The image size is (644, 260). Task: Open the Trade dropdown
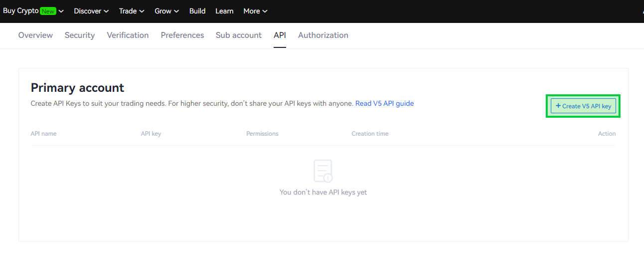tap(132, 11)
